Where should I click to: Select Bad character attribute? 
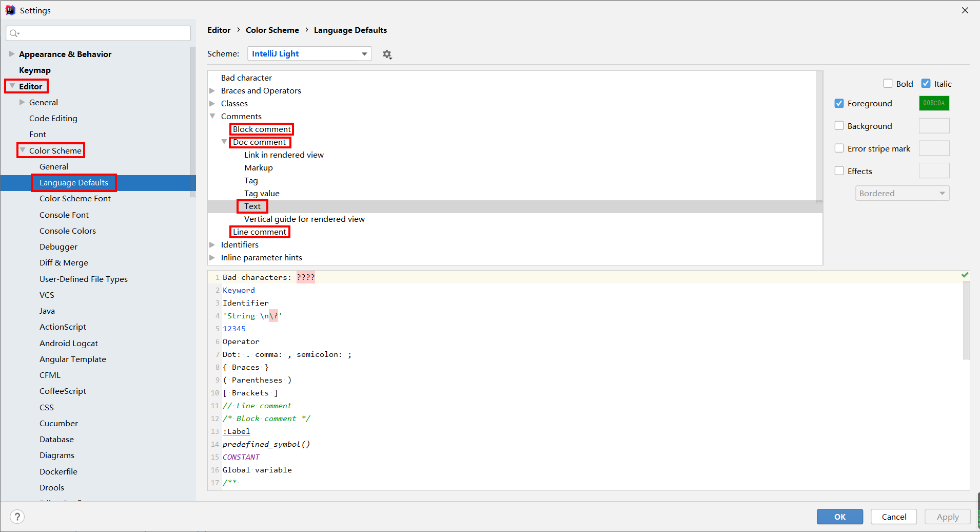[246, 78]
